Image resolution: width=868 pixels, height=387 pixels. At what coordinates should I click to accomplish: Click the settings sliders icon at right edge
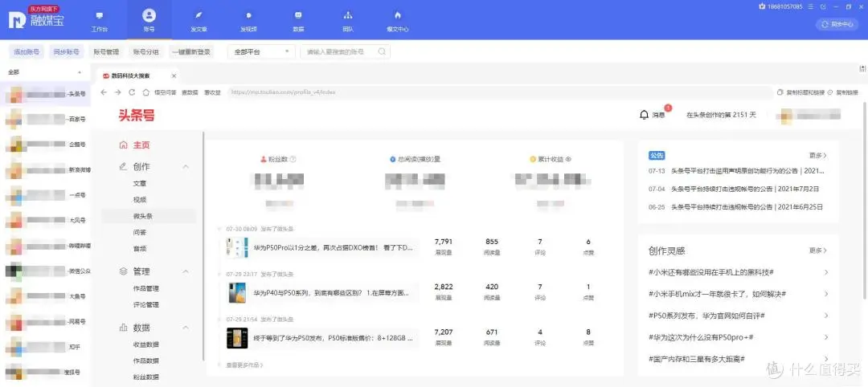pyautogui.click(x=862, y=68)
